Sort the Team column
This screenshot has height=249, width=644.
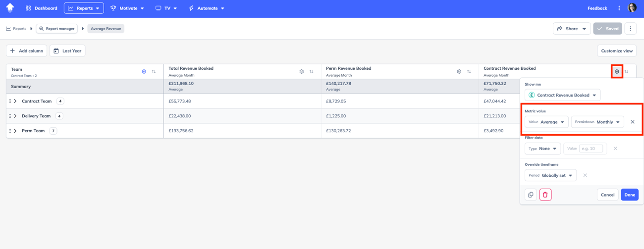click(x=154, y=72)
